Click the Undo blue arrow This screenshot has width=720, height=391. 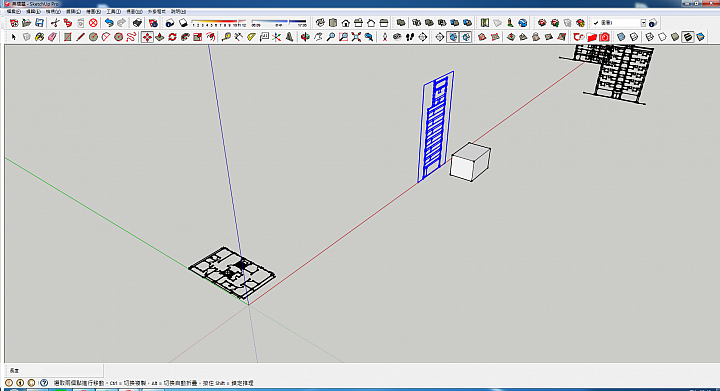109,22
